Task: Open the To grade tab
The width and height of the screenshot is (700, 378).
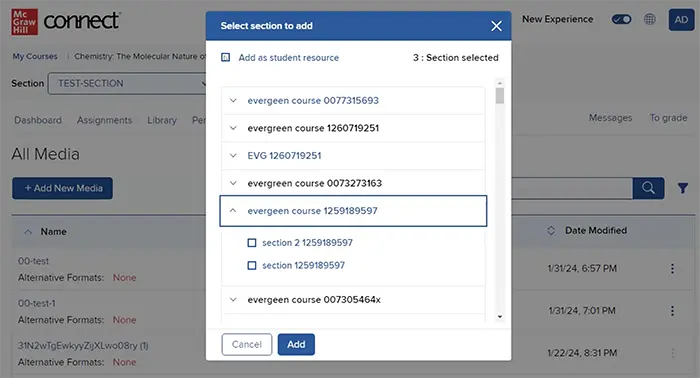Action: (668, 118)
